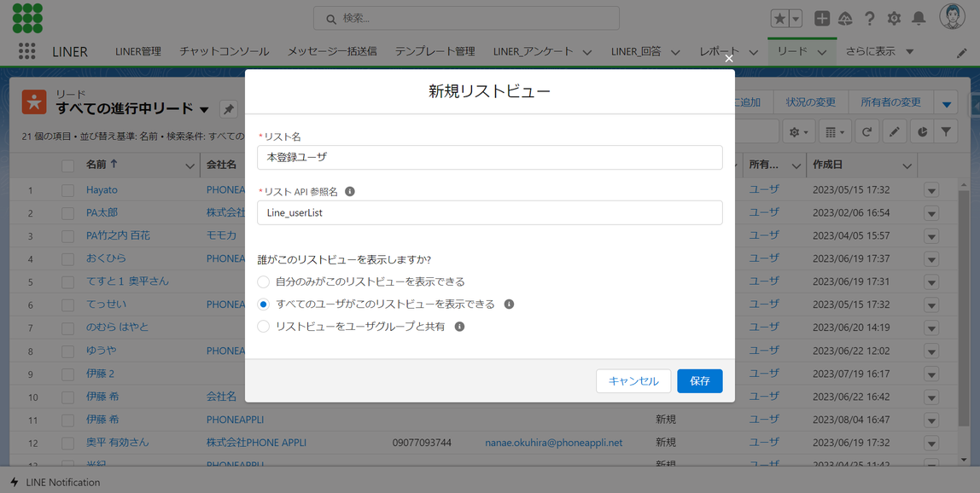Open row actions for Hayato

931,190
